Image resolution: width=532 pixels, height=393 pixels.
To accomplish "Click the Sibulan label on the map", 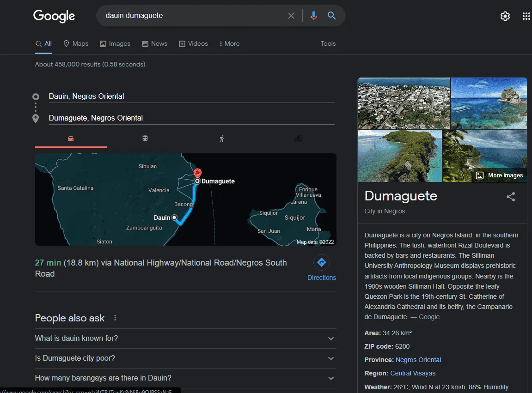I will [147, 166].
